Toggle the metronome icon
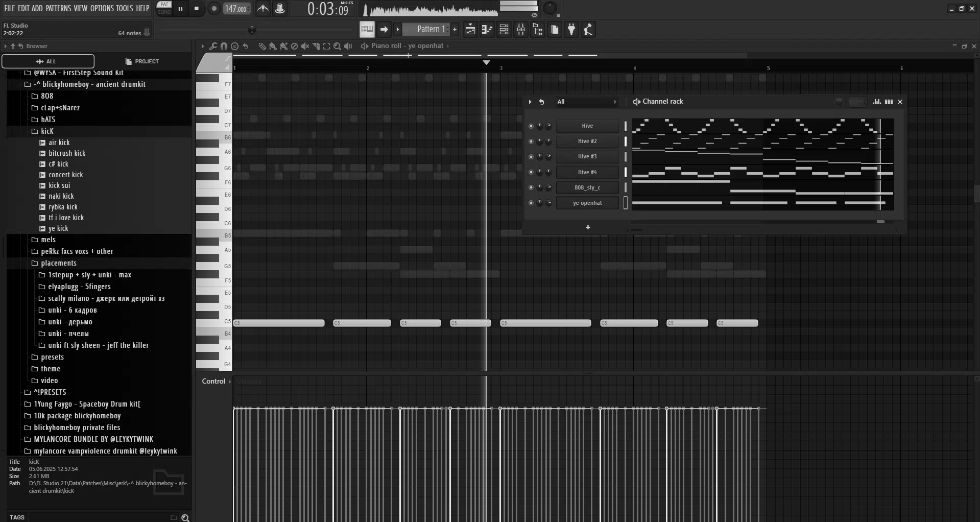980x522 pixels. pyautogui.click(x=263, y=9)
